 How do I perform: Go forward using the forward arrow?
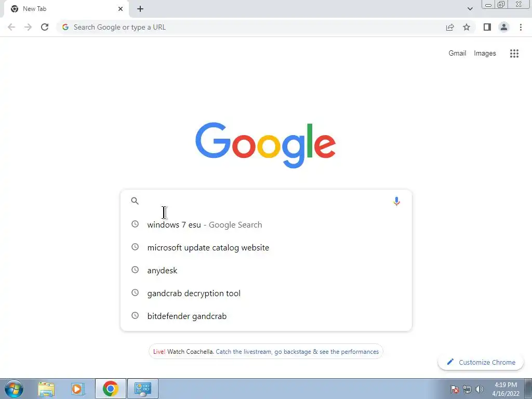(x=28, y=27)
